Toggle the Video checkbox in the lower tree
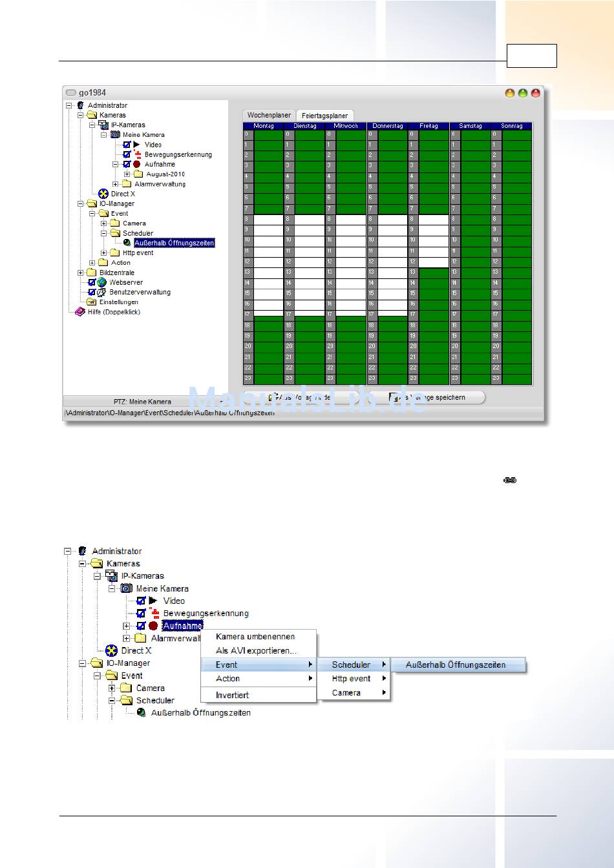 pos(141,601)
